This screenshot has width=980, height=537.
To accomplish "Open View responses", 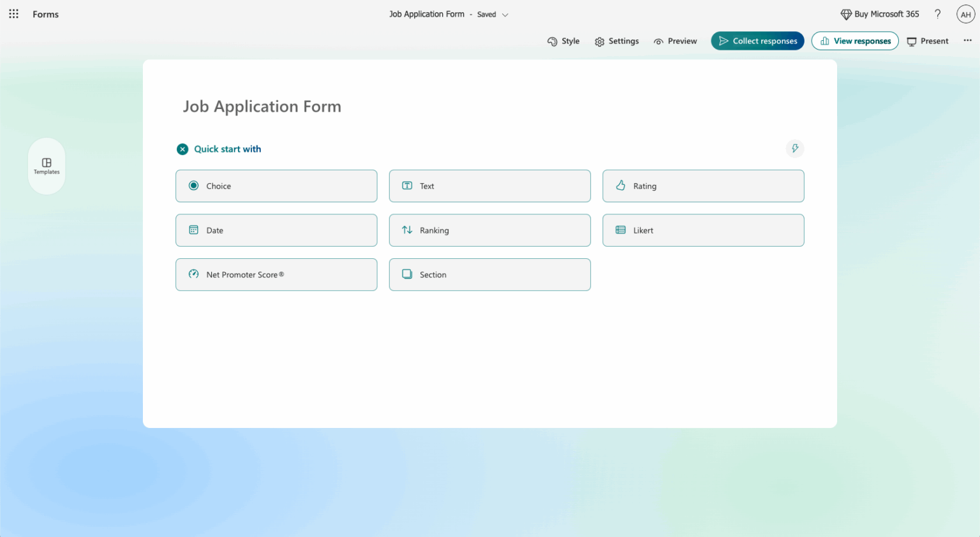I will click(x=854, y=40).
